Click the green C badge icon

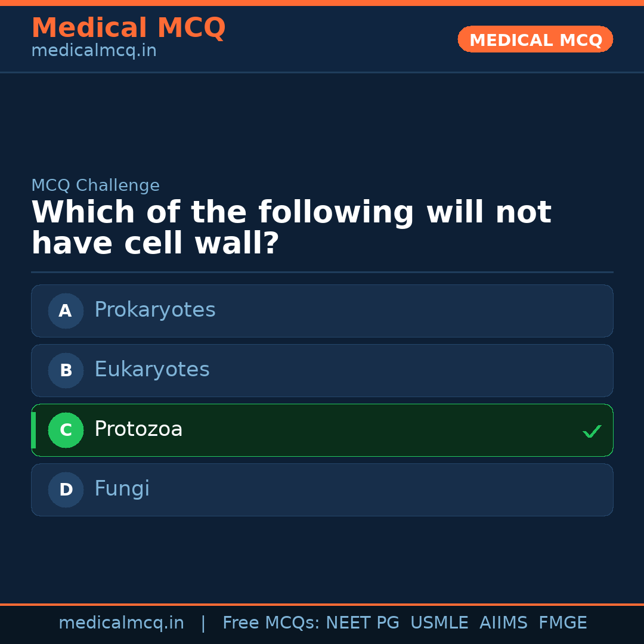(66, 430)
